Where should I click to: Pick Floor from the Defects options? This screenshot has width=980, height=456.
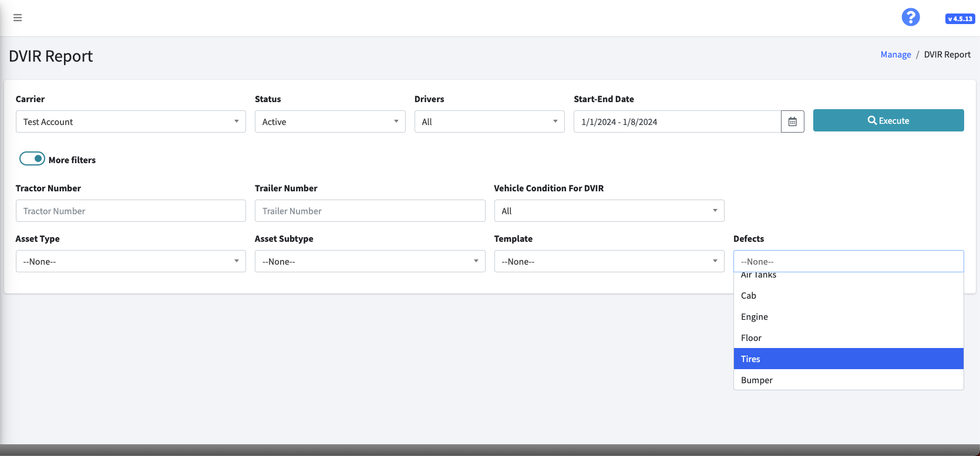click(848, 338)
